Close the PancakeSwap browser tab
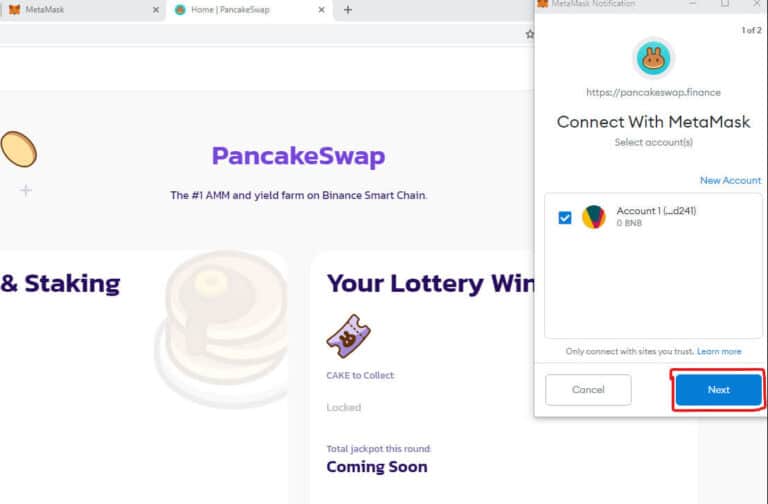 coord(321,10)
